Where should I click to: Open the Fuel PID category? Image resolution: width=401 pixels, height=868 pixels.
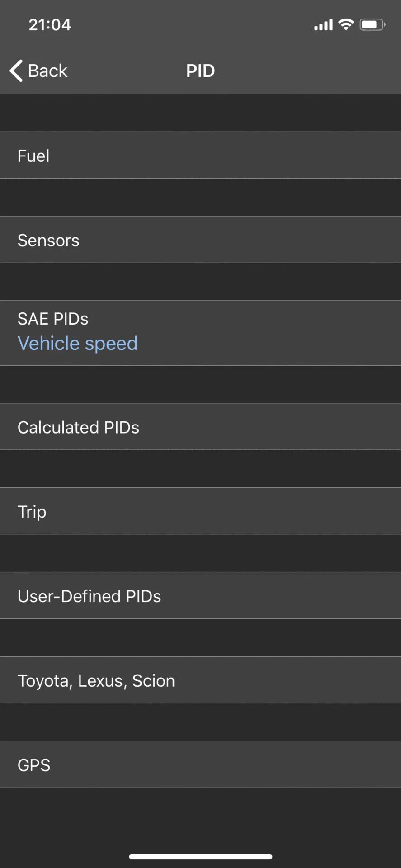[200, 156]
